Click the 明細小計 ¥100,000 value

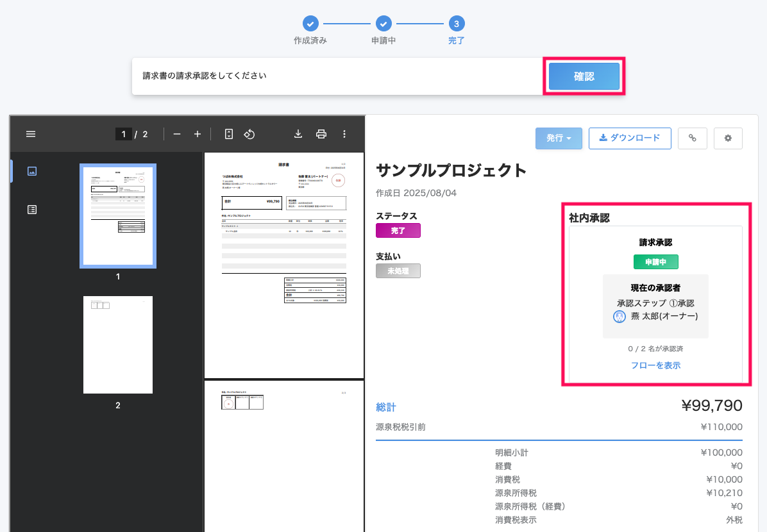click(721, 453)
